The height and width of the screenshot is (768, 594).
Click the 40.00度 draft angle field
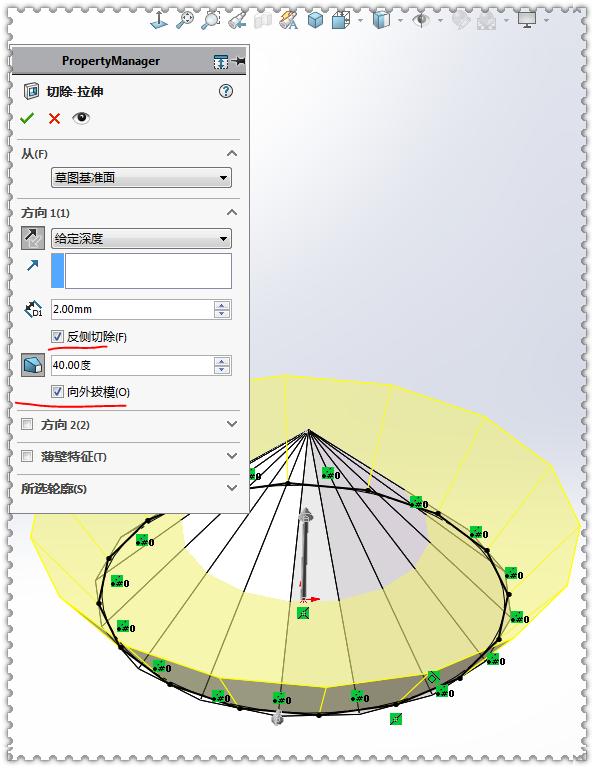pos(131,365)
